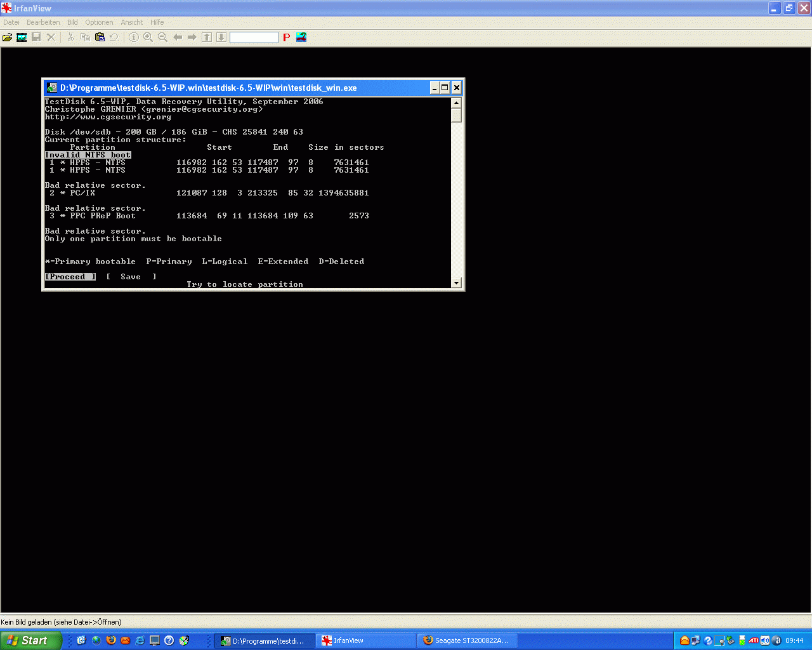
Task: Click the Paste clipboard icon
Action: click(100, 37)
